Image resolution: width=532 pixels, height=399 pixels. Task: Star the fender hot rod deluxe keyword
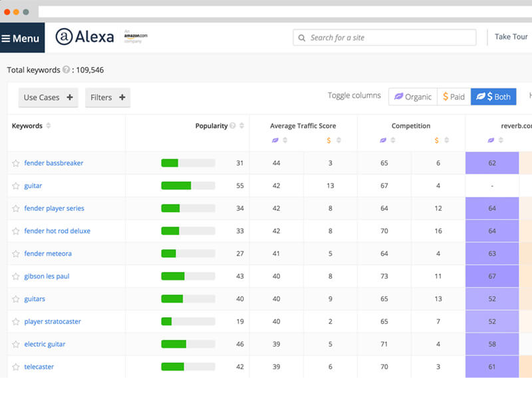(15, 231)
